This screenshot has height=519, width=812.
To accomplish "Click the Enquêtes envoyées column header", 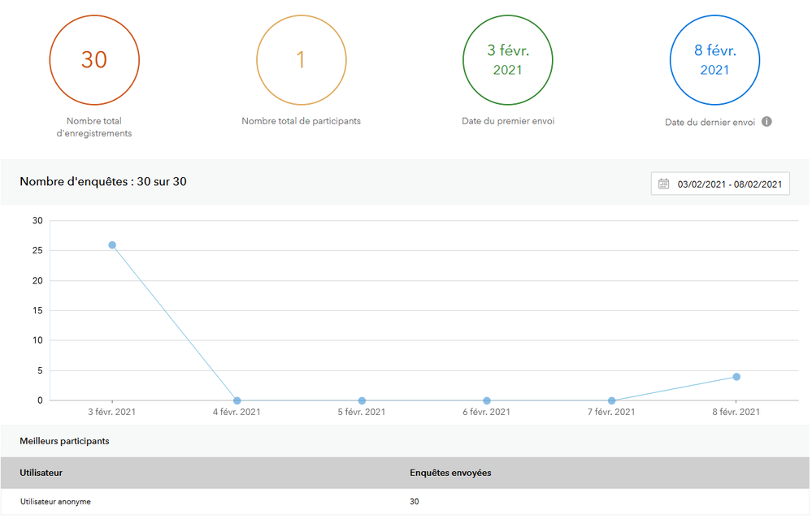I will point(450,472).
